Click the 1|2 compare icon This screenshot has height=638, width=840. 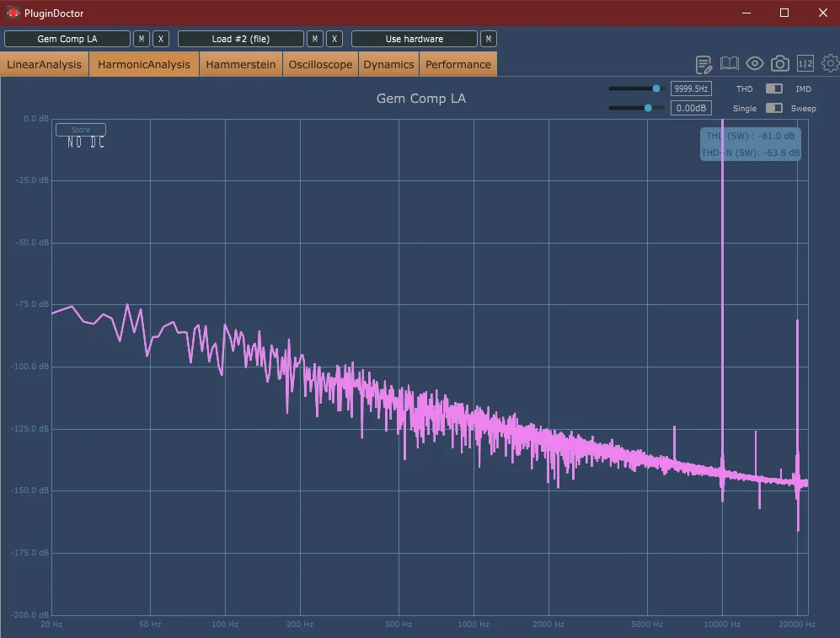click(x=805, y=64)
